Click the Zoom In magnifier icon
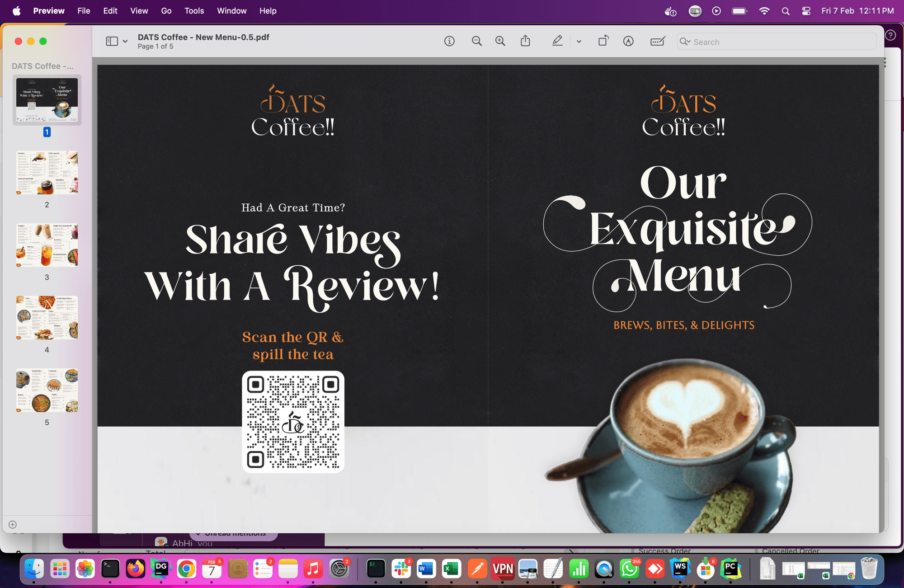Image resolution: width=904 pixels, height=588 pixels. pos(500,42)
